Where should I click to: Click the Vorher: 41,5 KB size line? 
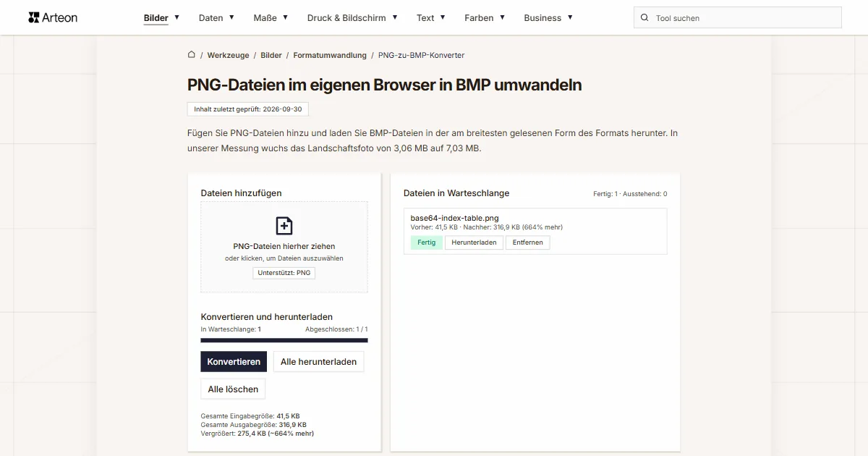486,227
